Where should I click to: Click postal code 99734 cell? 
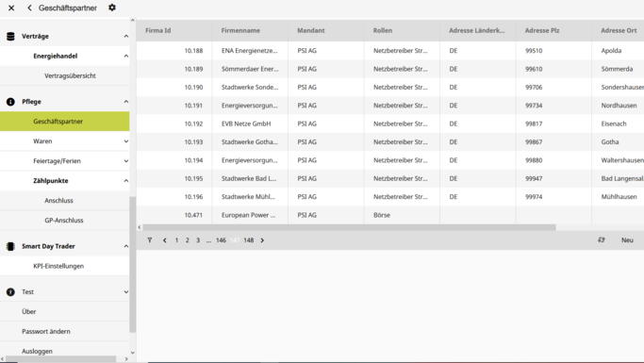553,106
